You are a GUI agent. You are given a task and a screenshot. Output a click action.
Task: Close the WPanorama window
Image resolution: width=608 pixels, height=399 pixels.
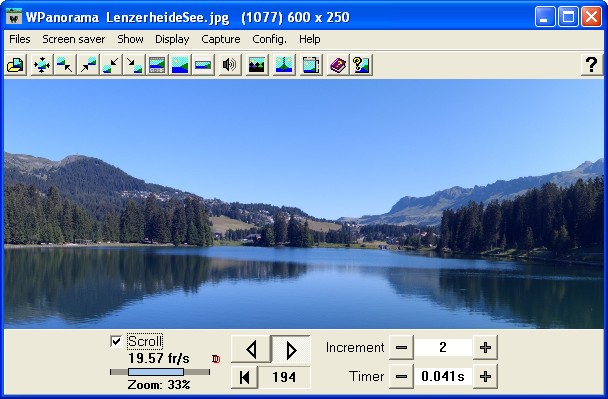[x=591, y=17]
